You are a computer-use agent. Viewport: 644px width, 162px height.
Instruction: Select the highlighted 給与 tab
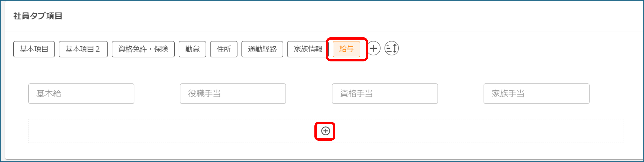pos(346,49)
